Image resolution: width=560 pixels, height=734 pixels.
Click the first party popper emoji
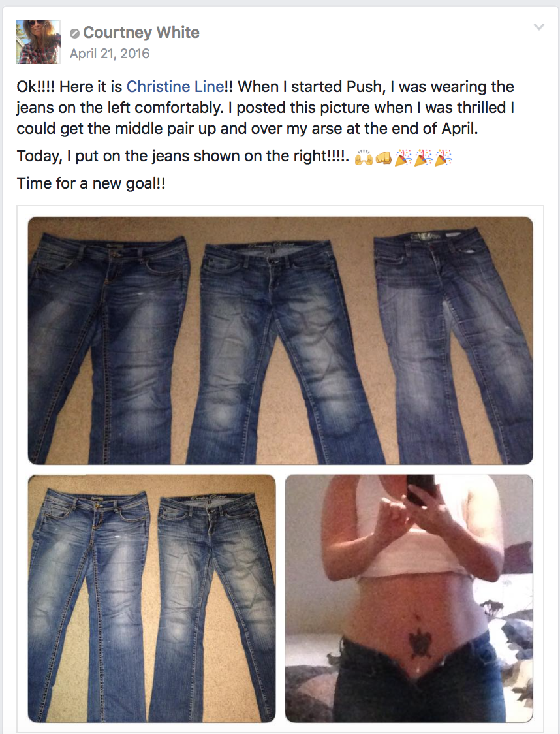[403, 158]
